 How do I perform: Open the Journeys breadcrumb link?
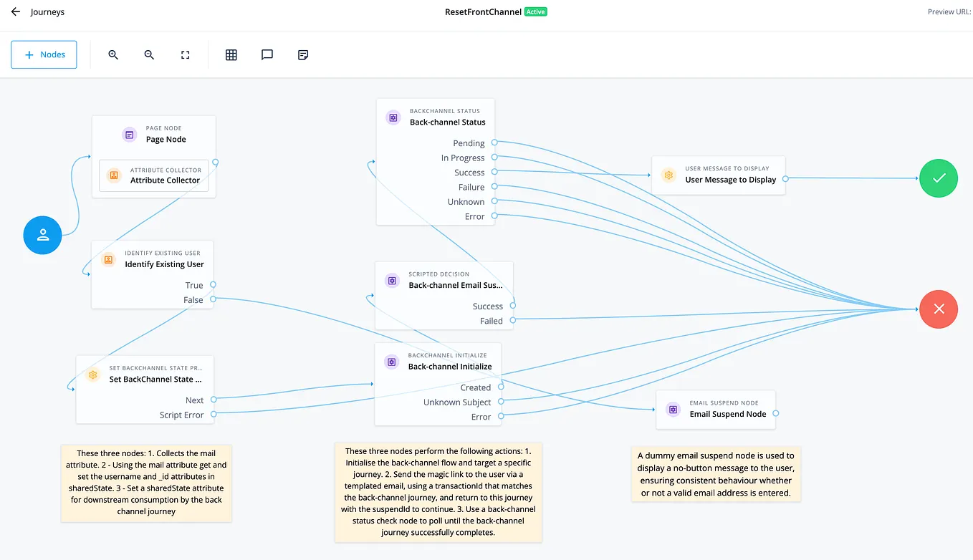click(47, 11)
